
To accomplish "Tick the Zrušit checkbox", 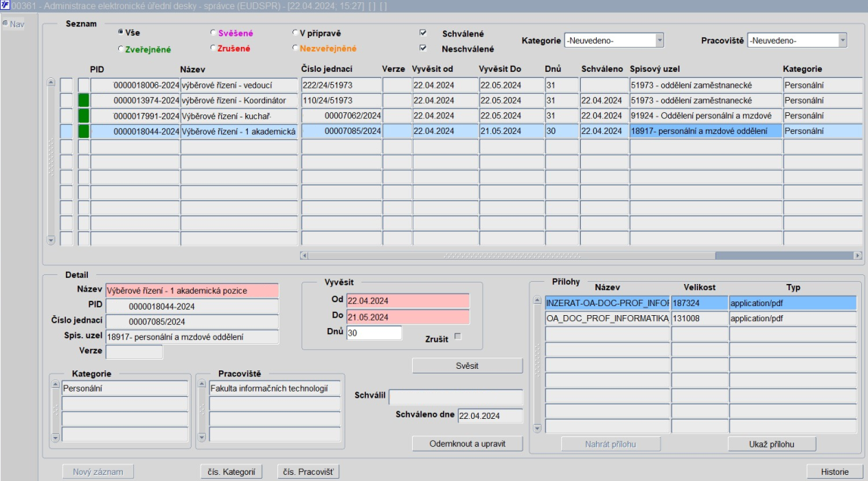I will point(457,336).
